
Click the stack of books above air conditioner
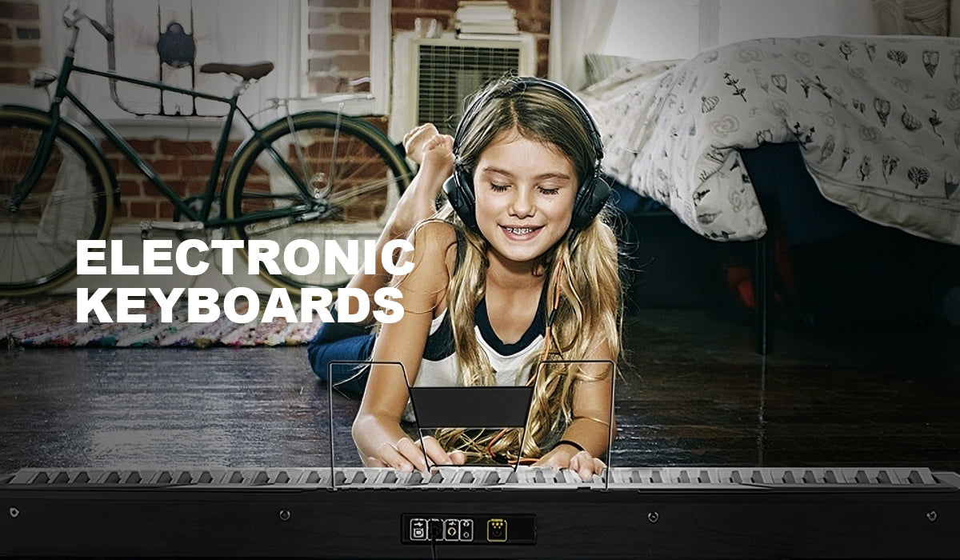tap(487, 19)
